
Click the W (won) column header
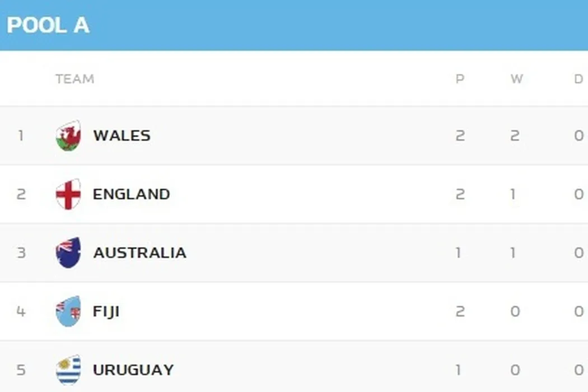pos(516,79)
